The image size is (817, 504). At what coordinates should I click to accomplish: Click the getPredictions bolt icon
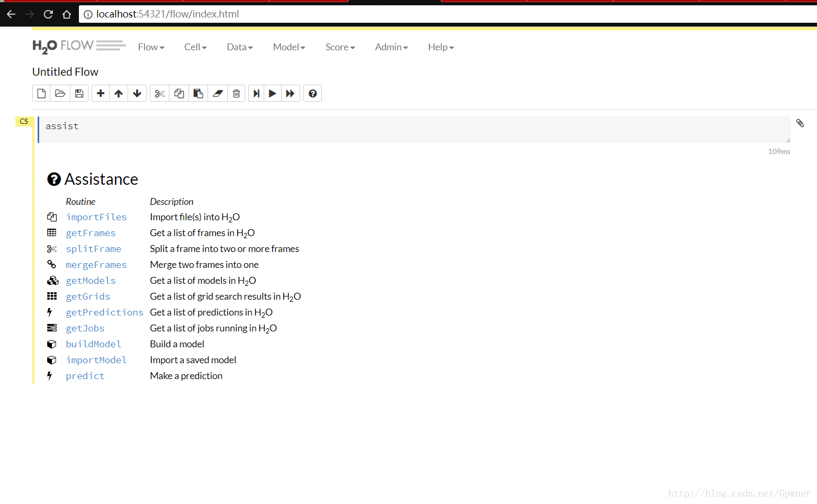click(x=50, y=312)
